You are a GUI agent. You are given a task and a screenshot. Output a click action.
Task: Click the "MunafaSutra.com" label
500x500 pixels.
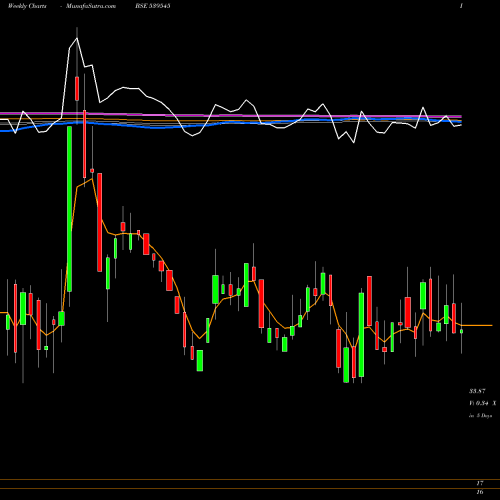91,6
